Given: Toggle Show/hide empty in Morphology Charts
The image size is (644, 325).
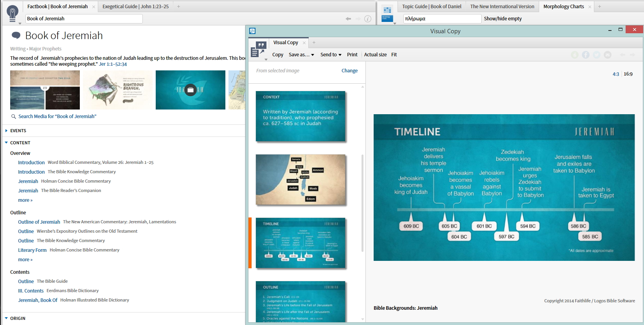Looking at the screenshot, I should coord(503,18).
